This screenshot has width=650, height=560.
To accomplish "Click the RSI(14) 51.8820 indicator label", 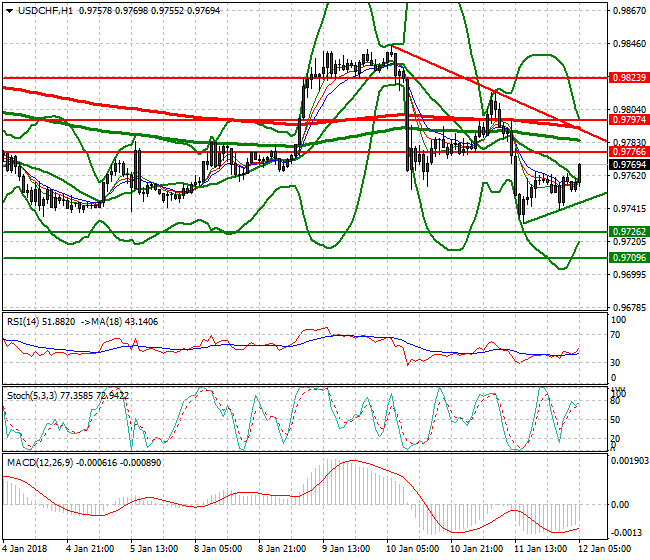I will pos(41,322).
